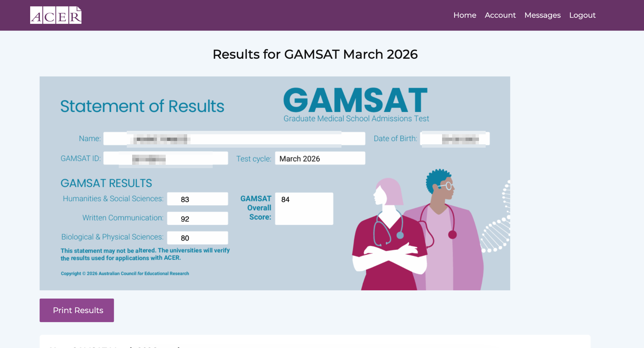Select the 'Results for GAMSAT March 2026' heading

pyautogui.click(x=315, y=54)
